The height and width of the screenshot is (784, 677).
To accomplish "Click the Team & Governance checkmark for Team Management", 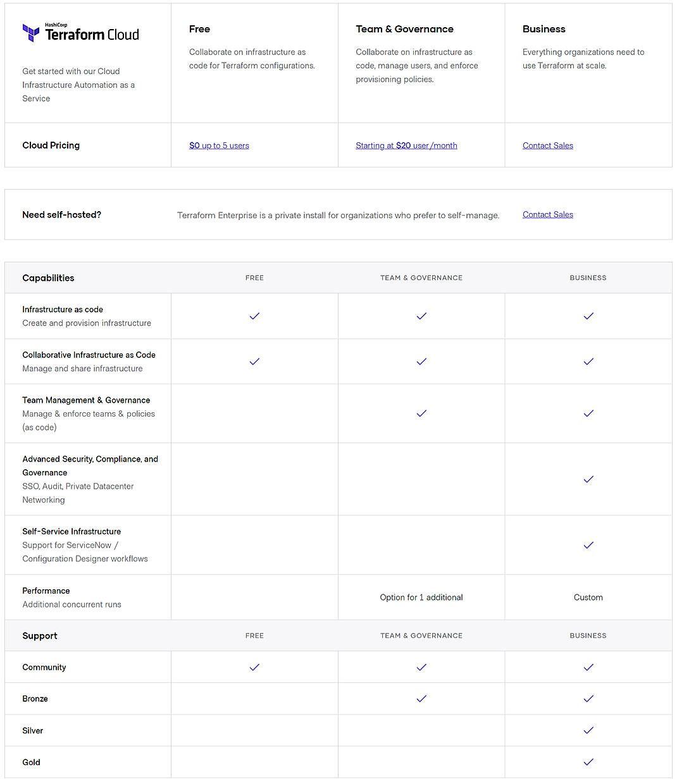I will click(x=421, y=413).
